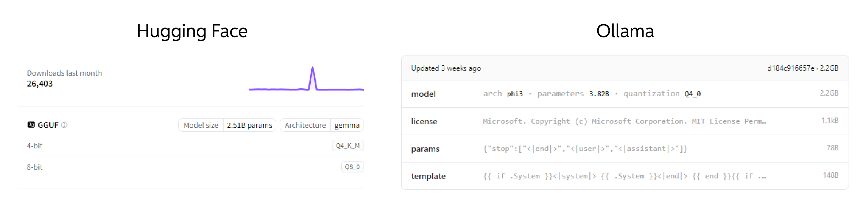
Task: Click the d184c916657e digest hash
Action: [x=791, y=68]
